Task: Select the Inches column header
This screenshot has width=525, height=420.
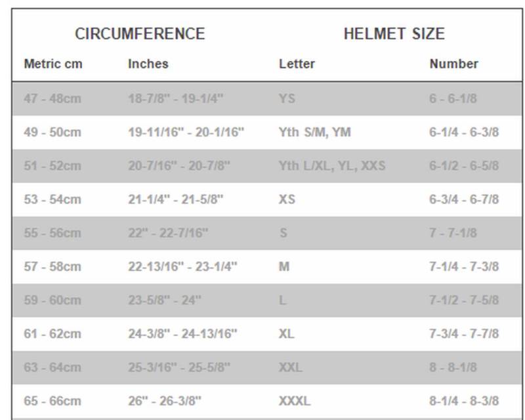Action: pyautogui.click(x=148, y=64)
